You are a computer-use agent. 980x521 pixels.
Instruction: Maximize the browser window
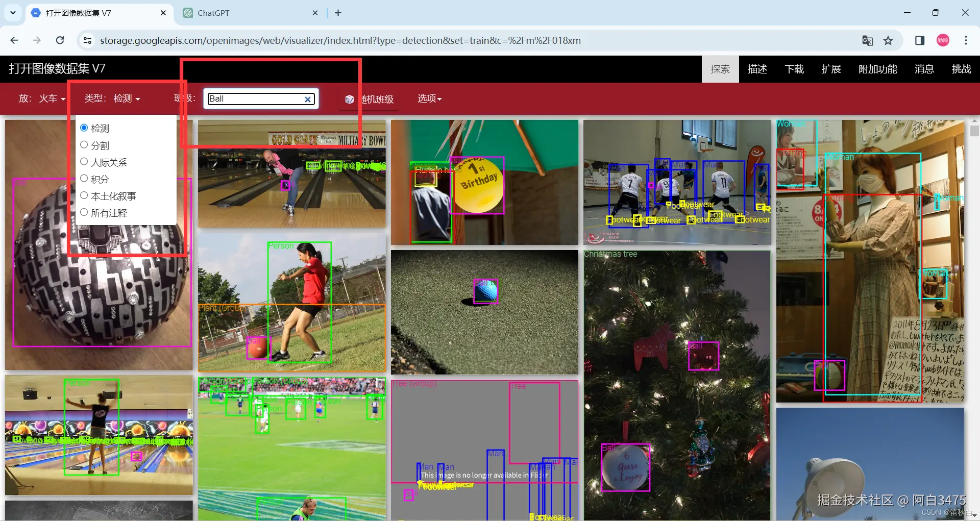pyautogui.click(x=936, y=13)
